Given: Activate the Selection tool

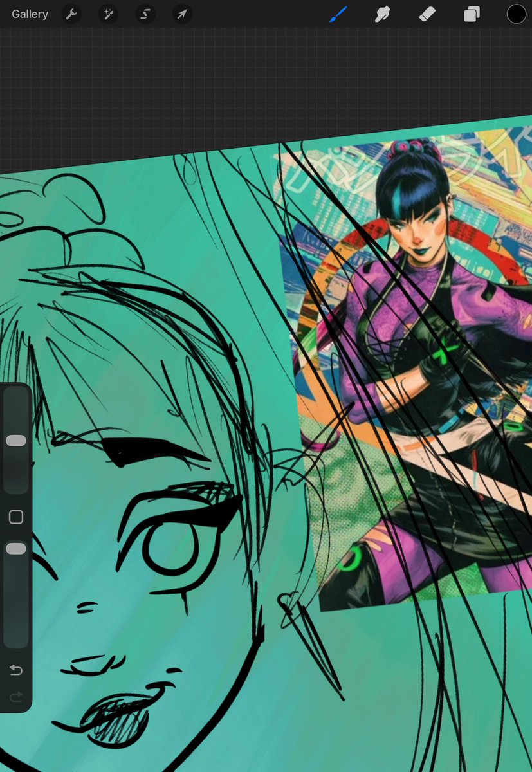Looking at the screenshot, I should [145, 14].
